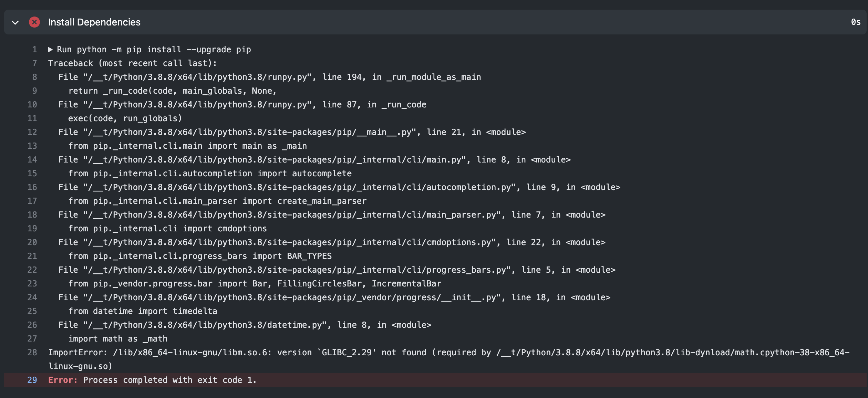Click line number 29 to link it
The image size is (868, 398).
click(32, 380)
